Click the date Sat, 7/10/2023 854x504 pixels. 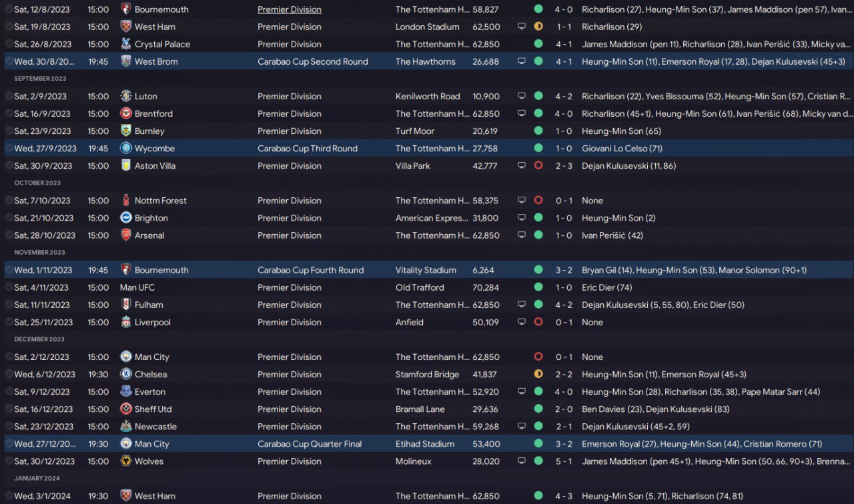point(42,200)
